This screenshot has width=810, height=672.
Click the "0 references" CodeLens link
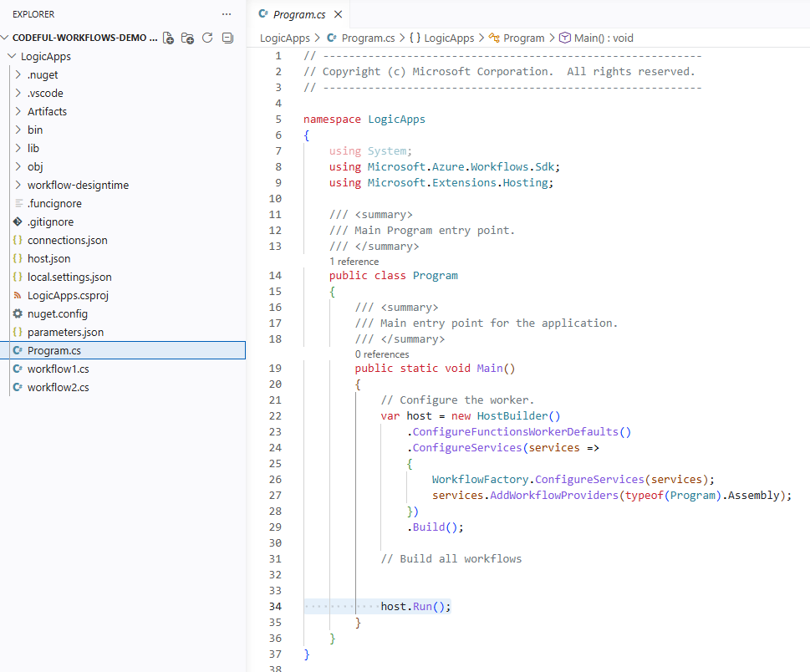tap(382, 354)
